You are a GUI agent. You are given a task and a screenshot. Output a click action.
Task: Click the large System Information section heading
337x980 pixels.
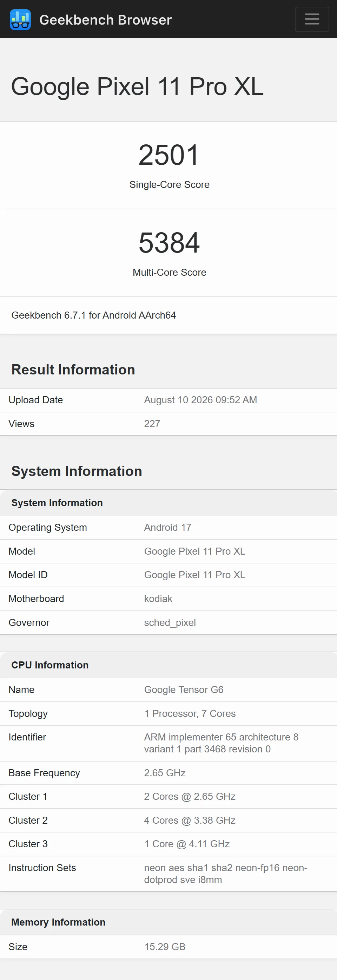tap(77, 471)
